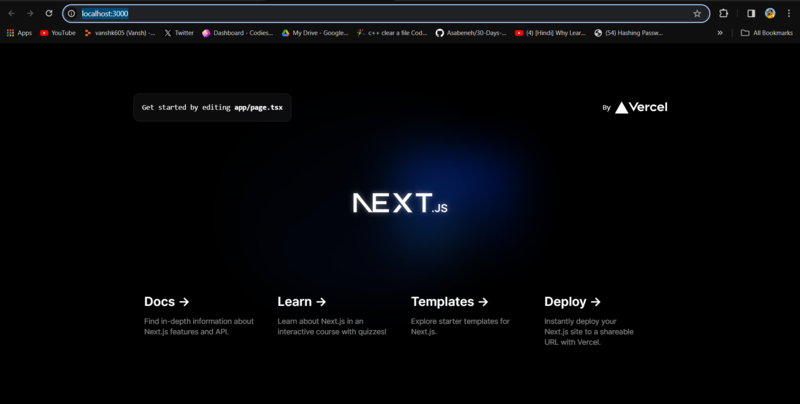Image resolution: width=800 pixels, height=404 pixels.
Task: Show more bookmarks with the chevron
Action: click(720, 33)
